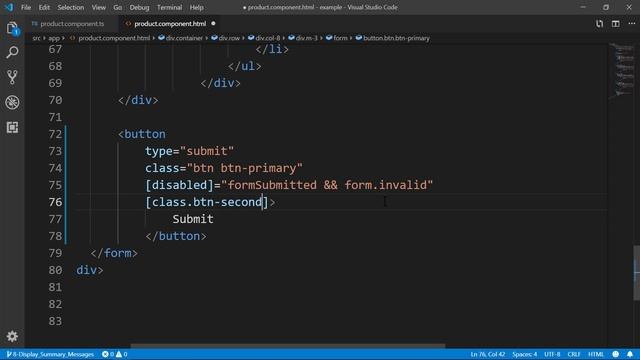Click the src breadcrumb

[x=36, y=38]
